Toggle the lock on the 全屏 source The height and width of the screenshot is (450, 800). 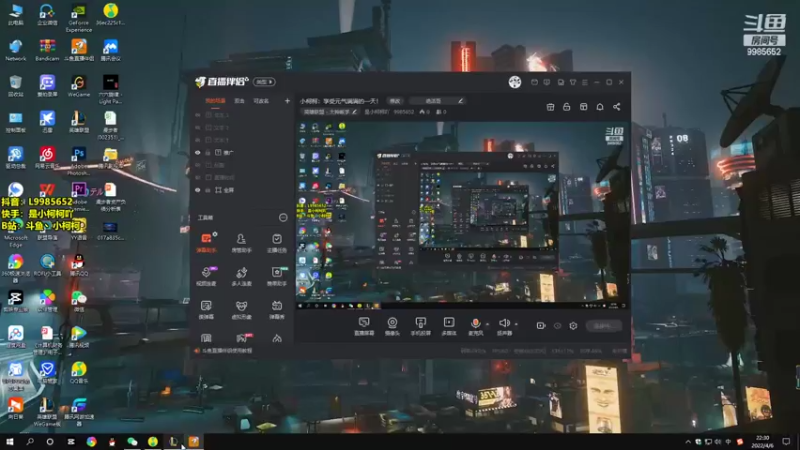(208, 190)
